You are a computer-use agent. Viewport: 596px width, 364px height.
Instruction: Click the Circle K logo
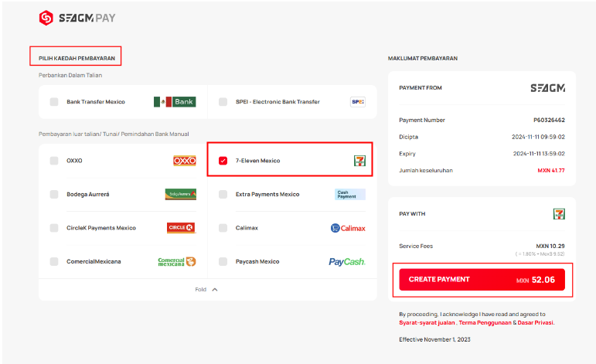pyautogui.click(x=181, y=227)
